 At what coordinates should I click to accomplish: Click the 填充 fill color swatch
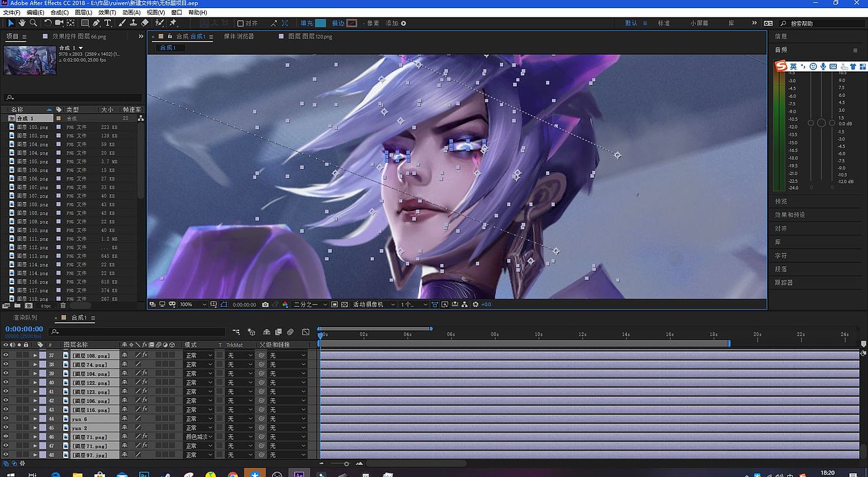pos(320,23)
